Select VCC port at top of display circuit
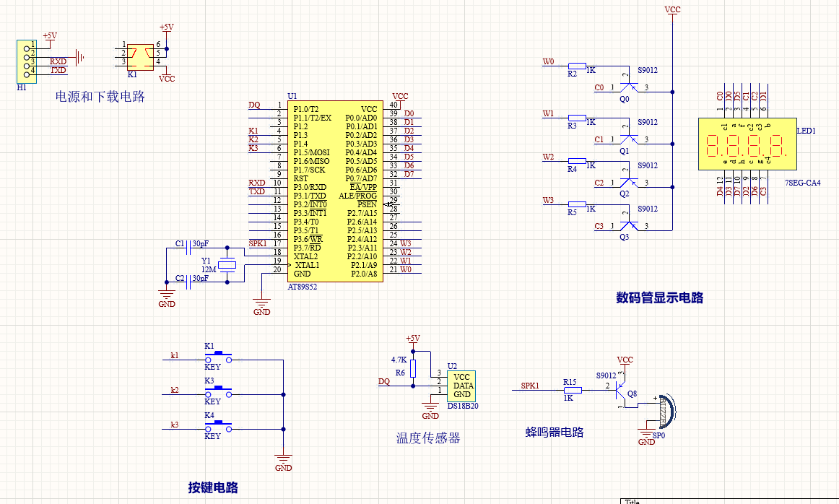This screenshot has height=504, width=839. tap(673, 10)
